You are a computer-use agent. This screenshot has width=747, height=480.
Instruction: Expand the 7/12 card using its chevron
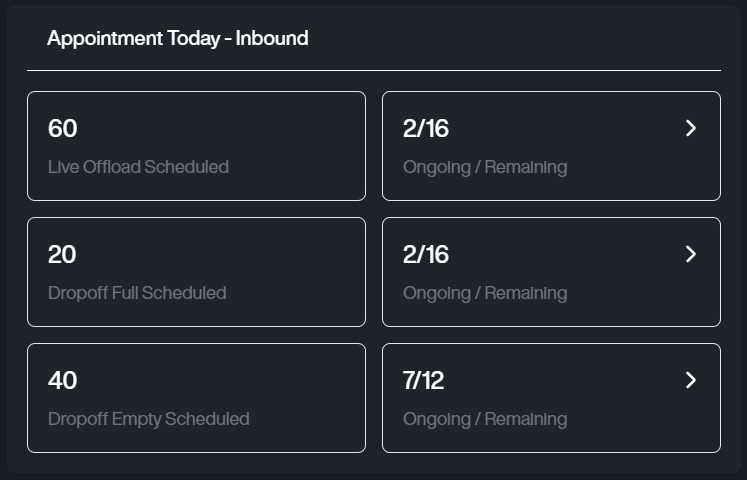click(x=691, y=380)
